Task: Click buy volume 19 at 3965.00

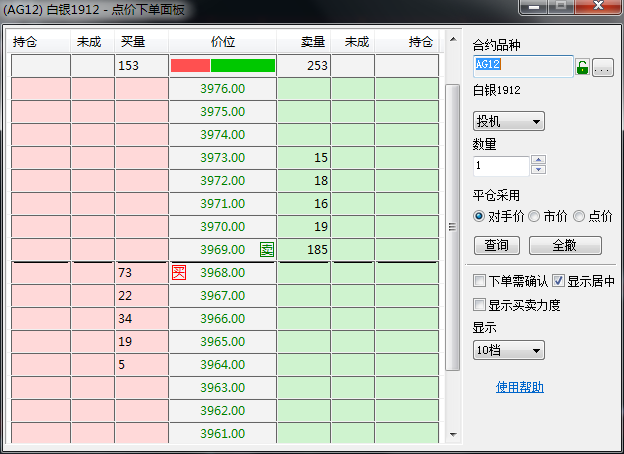Action: tap(125, 341)
